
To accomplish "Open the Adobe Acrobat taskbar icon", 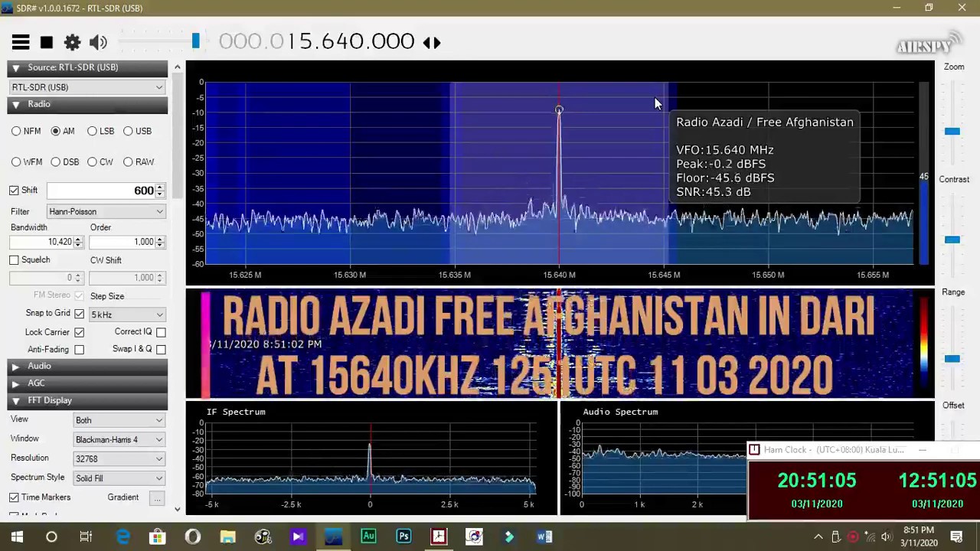I will point(439,537).
